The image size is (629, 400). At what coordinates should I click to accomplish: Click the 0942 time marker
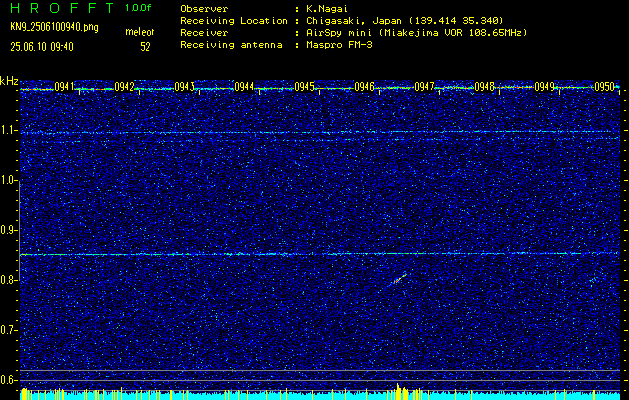[x=124, y=87]
